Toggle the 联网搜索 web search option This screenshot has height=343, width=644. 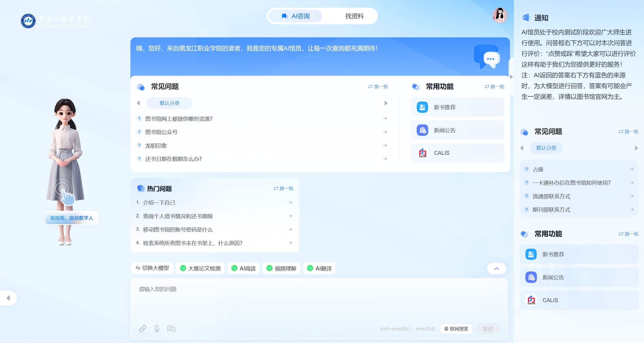coord(456,329)
